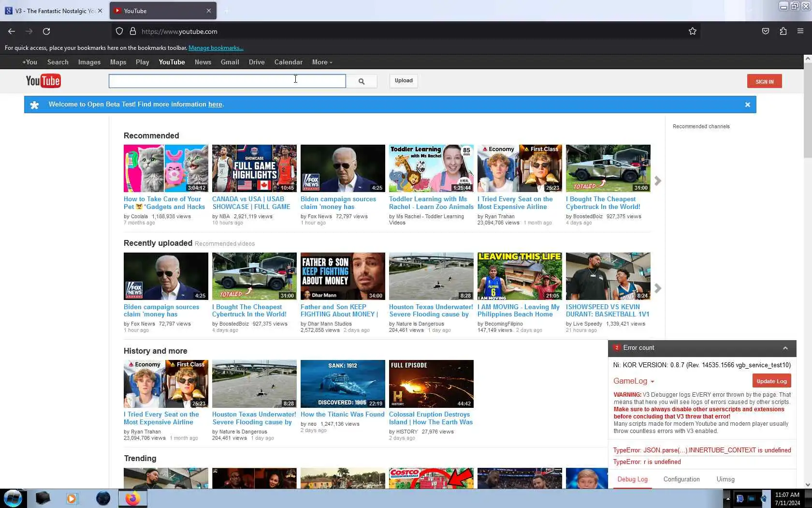812x508 pixels.
Task: Show hidden system tray icons
Action: point(727,498)
